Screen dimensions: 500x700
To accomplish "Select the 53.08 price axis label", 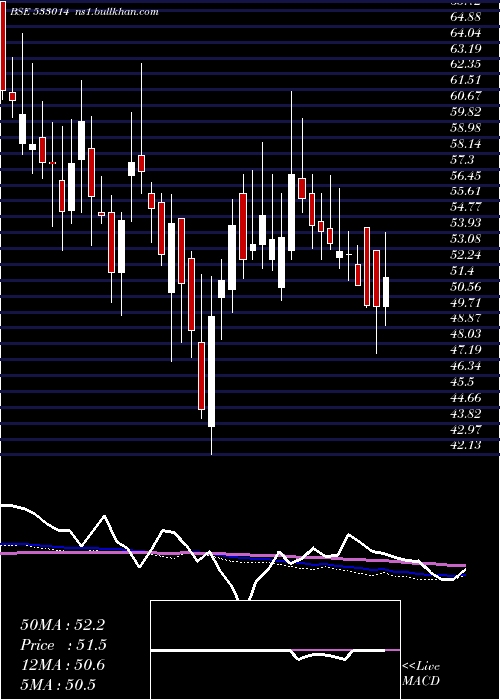I will coord(466,239).
